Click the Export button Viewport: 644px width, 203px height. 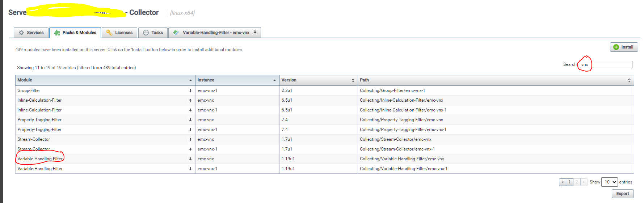click(622, 194)
